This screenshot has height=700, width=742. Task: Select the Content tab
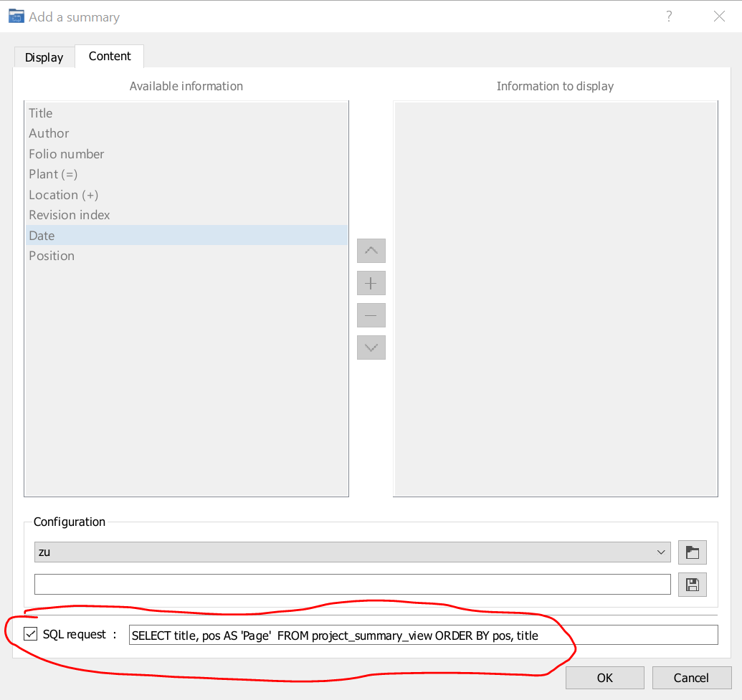tap(110, 56)
